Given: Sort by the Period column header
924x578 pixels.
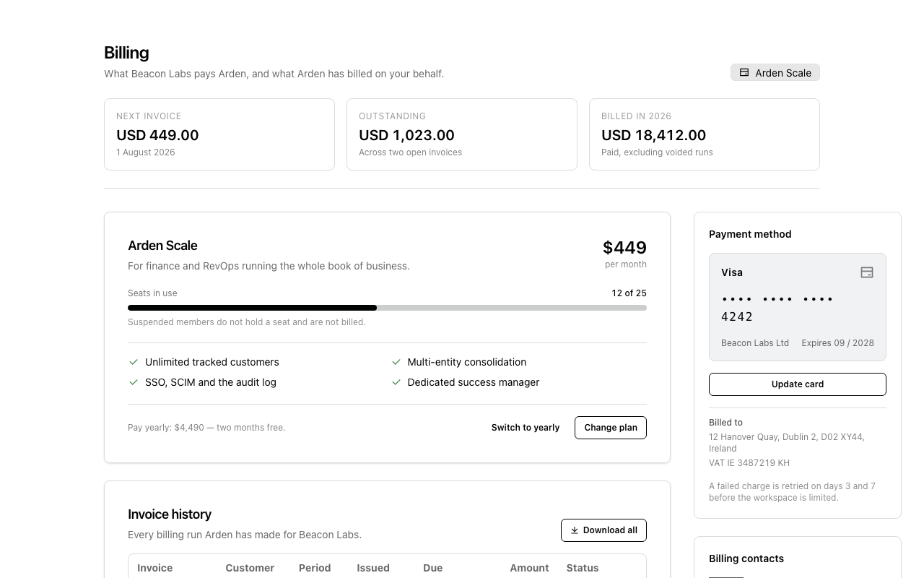Looking at the screenshot, I should coord(315,568).
